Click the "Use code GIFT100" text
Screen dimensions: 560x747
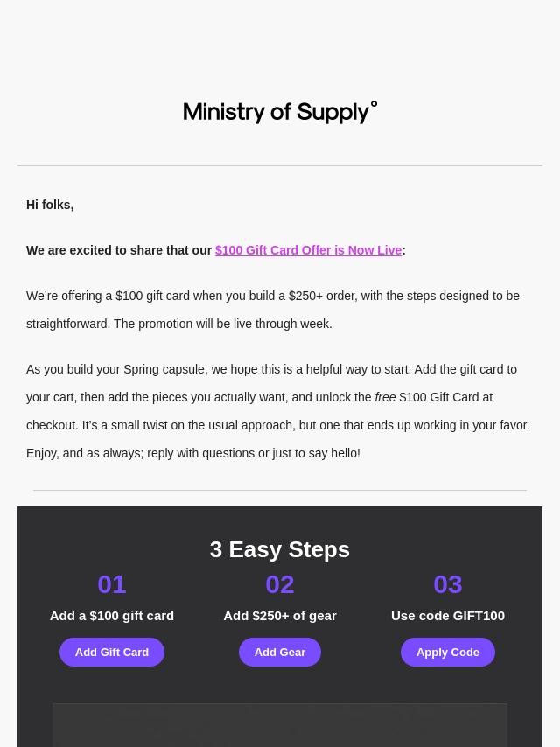coord(447,615)
